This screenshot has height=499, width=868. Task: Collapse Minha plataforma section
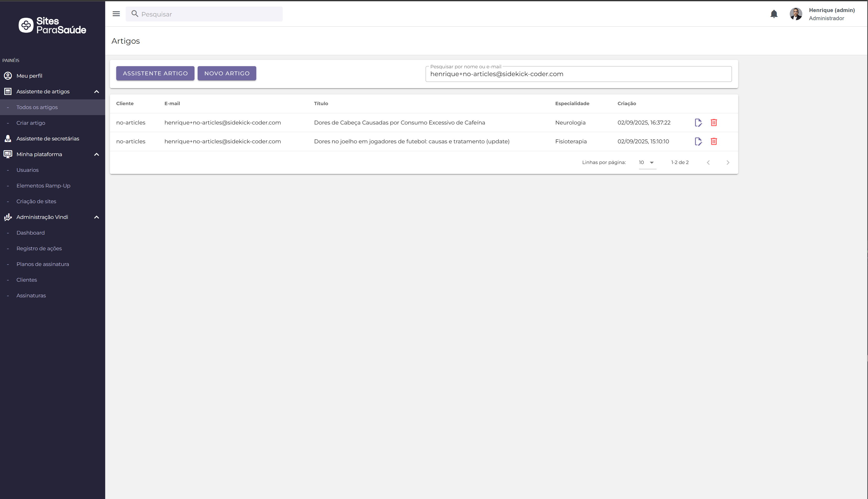tap(96, 154)
